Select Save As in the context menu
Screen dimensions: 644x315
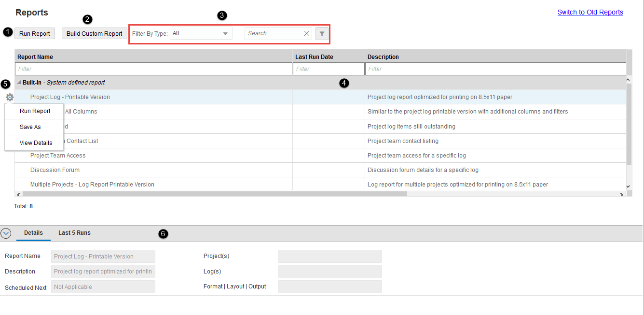coord(34,127)
